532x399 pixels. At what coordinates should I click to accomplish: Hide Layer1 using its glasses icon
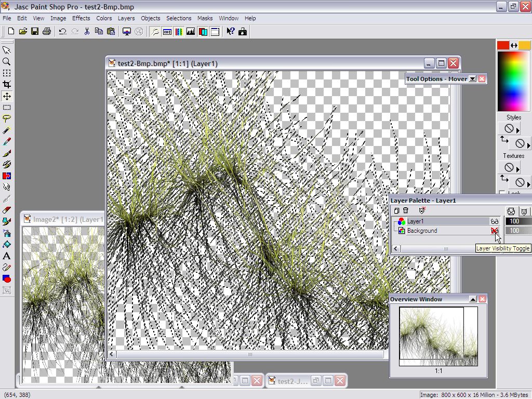(x=494, y=221)
